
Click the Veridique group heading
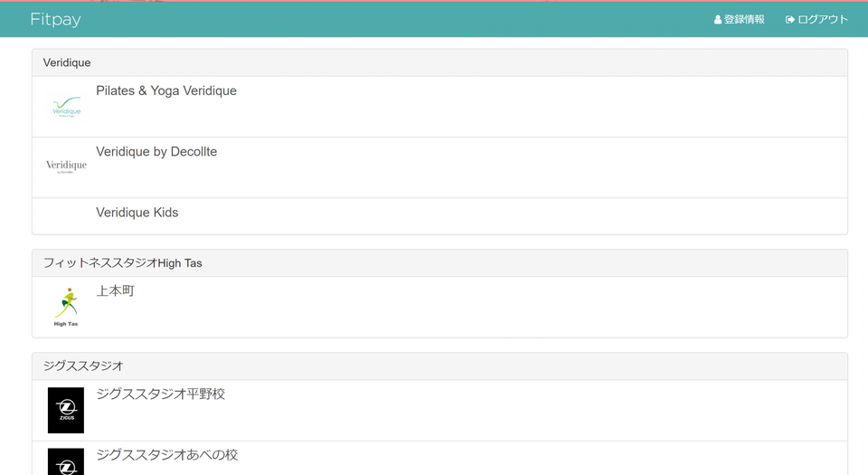[x=67, y=62]
